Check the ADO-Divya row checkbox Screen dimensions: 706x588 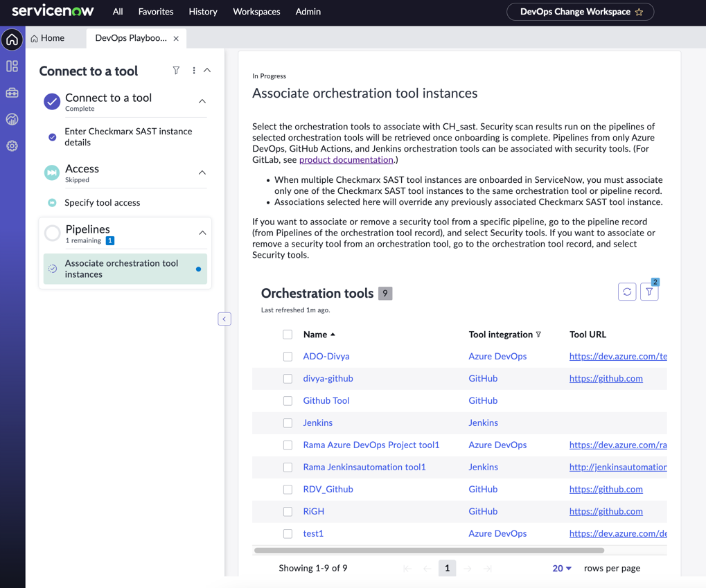[288, 357]
